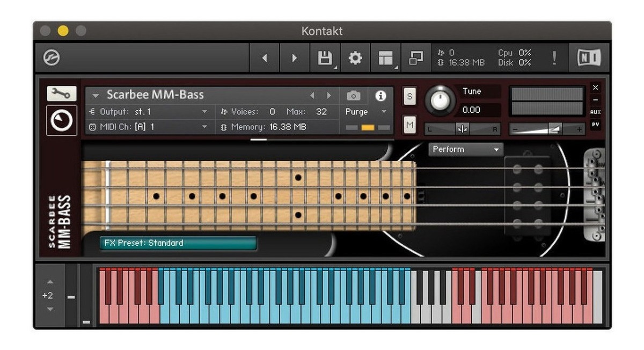Click the Cpu 0% meter
Image resolution: width=644 pixels, height=350 pixels.
514,53
